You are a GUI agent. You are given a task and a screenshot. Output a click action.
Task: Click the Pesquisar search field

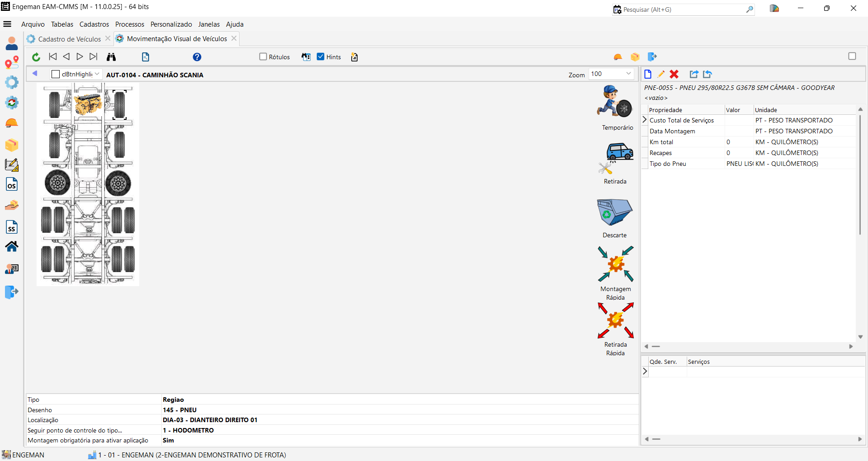(x=683, y=9)
